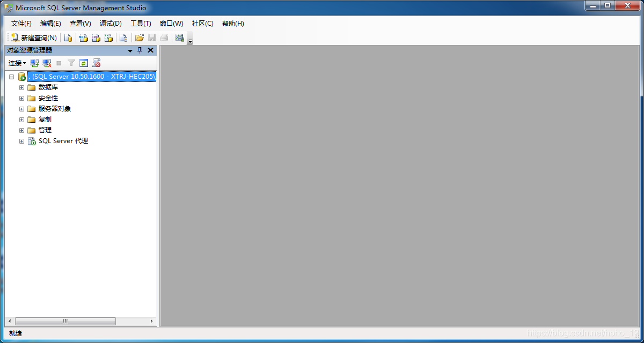Click the Refresh icon in Object Explorer
The width and height of the screenshot is (644, 343).
(x=84, y=63)
